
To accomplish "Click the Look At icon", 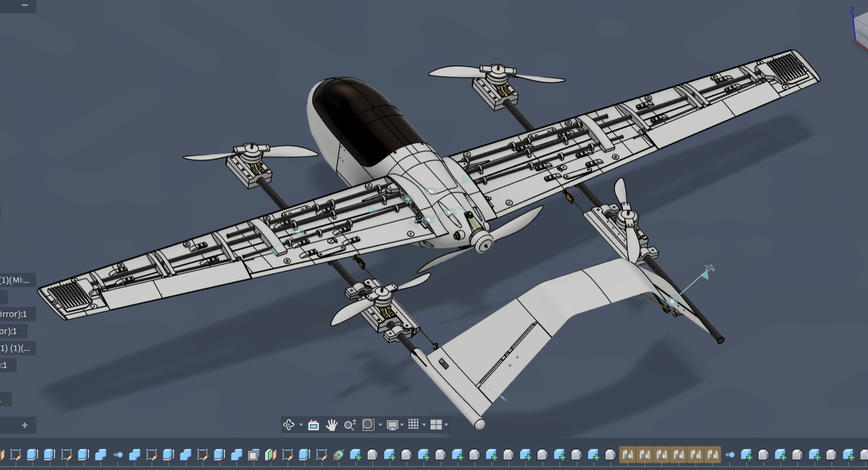I will 313,425.
